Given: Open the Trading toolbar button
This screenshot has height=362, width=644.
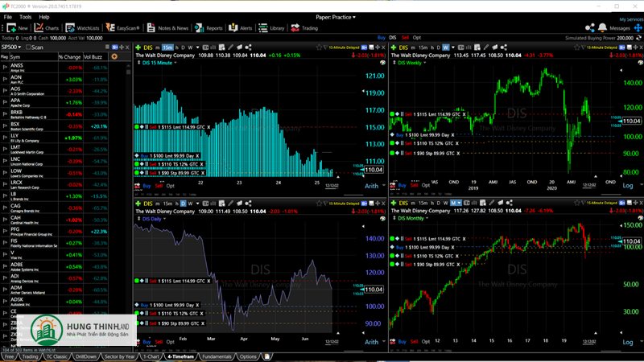Looking at the screenshot, I should coord(304,28).
